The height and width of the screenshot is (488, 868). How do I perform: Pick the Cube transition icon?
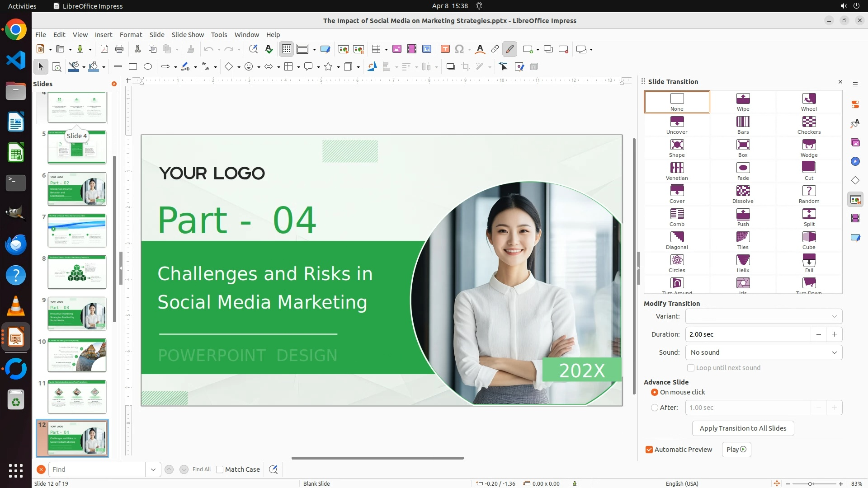point(809,240)
